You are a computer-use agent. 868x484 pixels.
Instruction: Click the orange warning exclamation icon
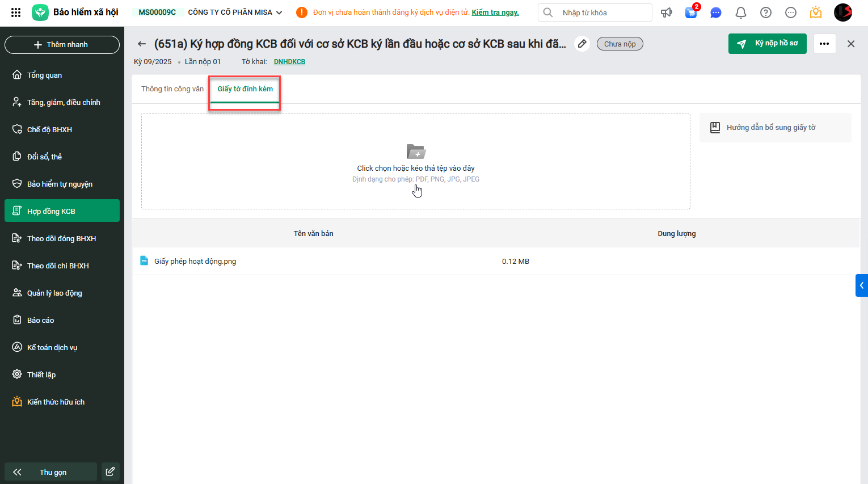coord(302,12)
